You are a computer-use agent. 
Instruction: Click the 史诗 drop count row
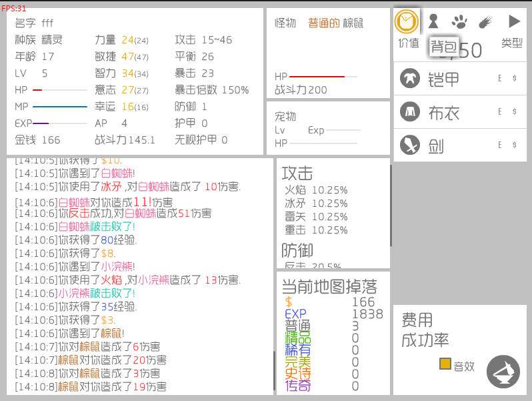tap(321, 374)
